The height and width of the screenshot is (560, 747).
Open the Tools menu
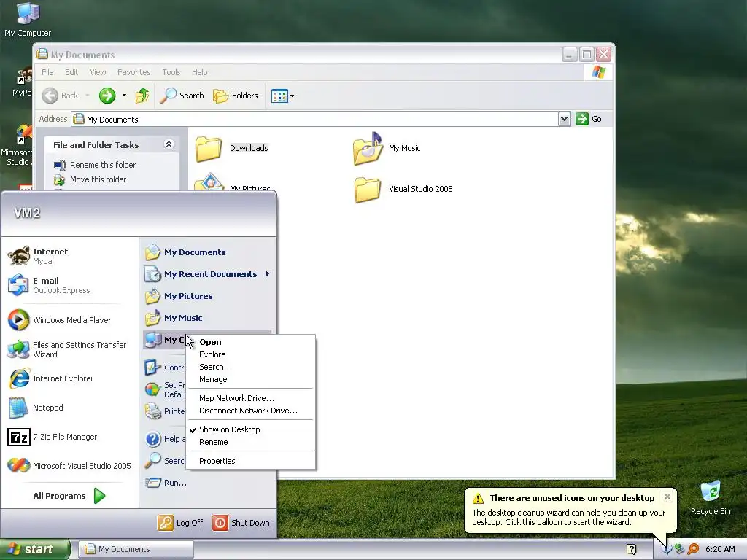tap(171, 72)
